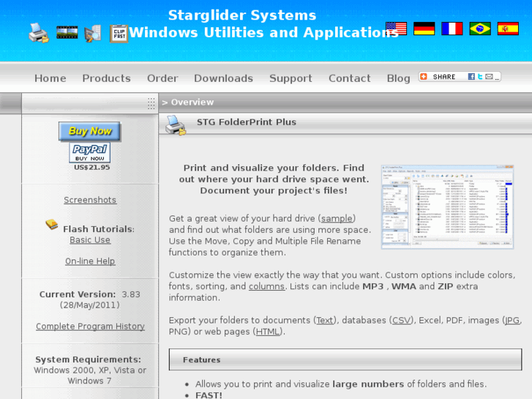The image size is (532, 399).
Task: Click the System Requirements heading
Action: click(x=89, y=359)
